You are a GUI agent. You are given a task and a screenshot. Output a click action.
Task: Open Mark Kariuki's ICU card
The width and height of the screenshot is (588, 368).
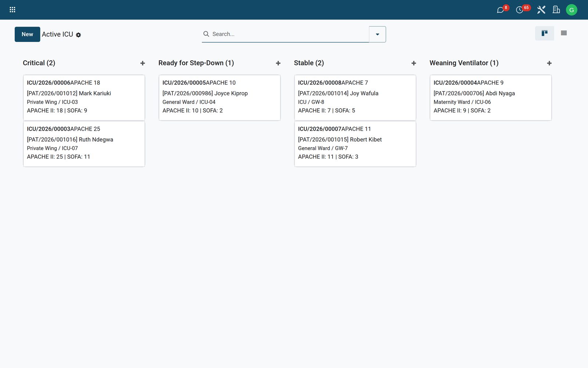(84, 98)
